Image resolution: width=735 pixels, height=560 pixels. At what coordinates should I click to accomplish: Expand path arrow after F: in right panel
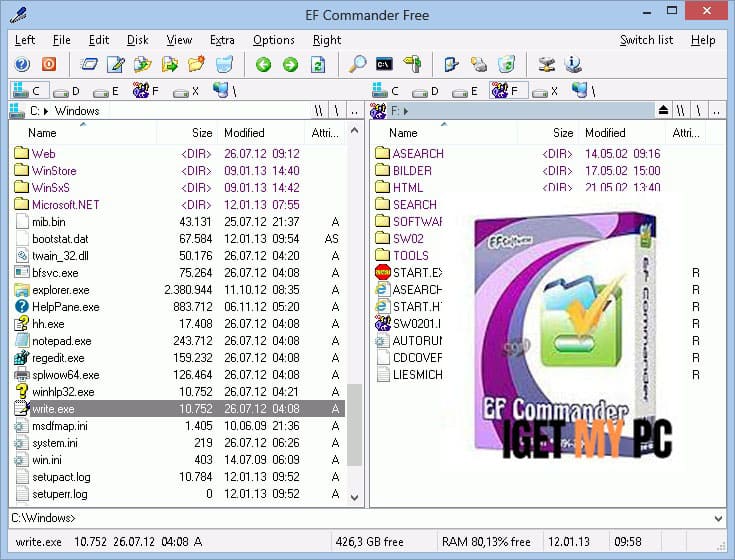(x=405, y=111)
